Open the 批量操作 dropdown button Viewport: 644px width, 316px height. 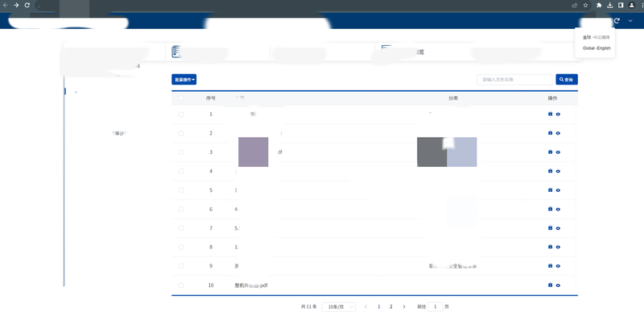point(184,80)
